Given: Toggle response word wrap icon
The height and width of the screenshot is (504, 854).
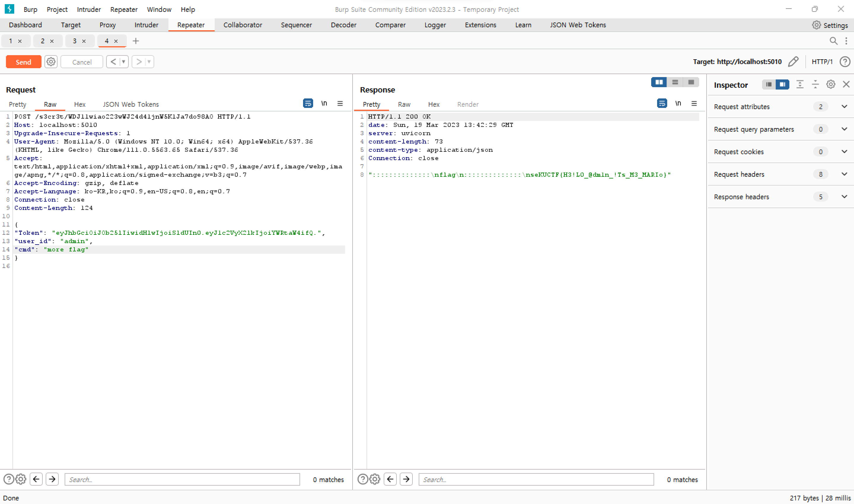Looking at the screenshot, I should pyautogui.click(x=662, y=103).
